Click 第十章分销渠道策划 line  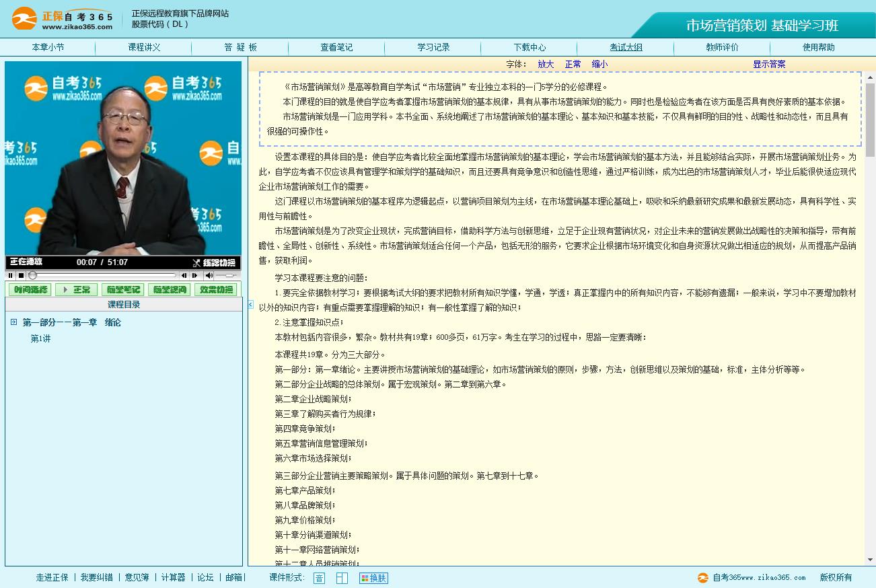[313, 536]
